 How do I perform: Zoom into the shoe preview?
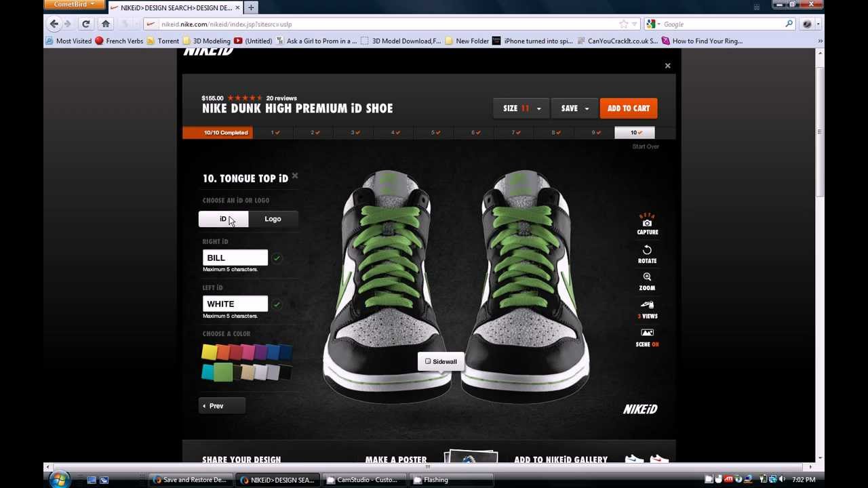pyautogui.click(x=647, y=281)
